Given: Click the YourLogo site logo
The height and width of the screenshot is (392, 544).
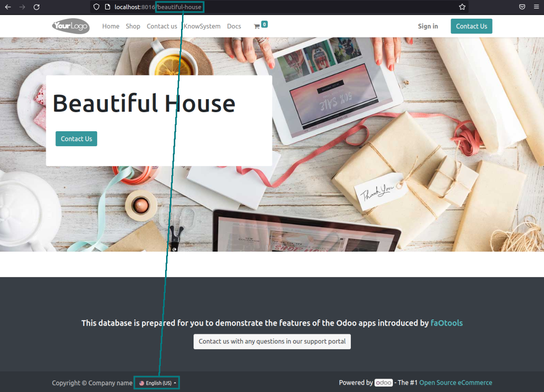Looking at the screenshot, I should tap(71, 26).
